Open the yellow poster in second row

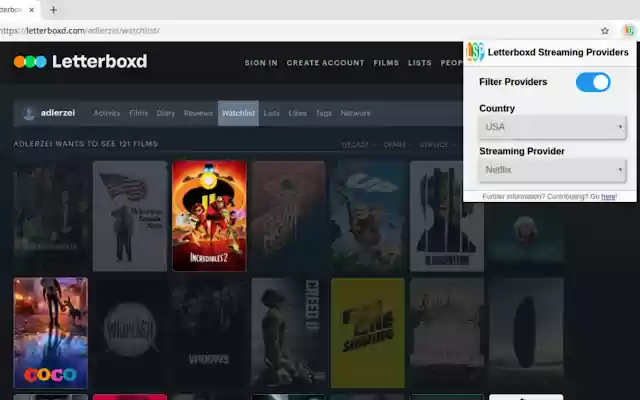(367, 333)
